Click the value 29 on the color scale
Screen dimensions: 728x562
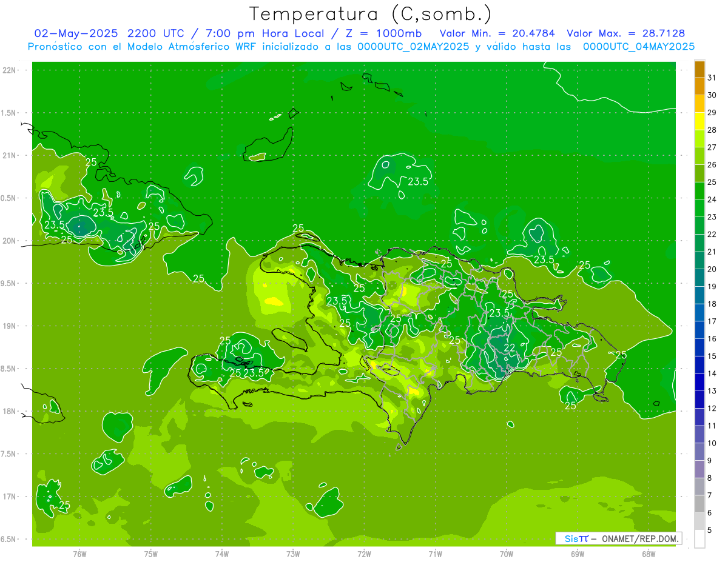[712, 112]
